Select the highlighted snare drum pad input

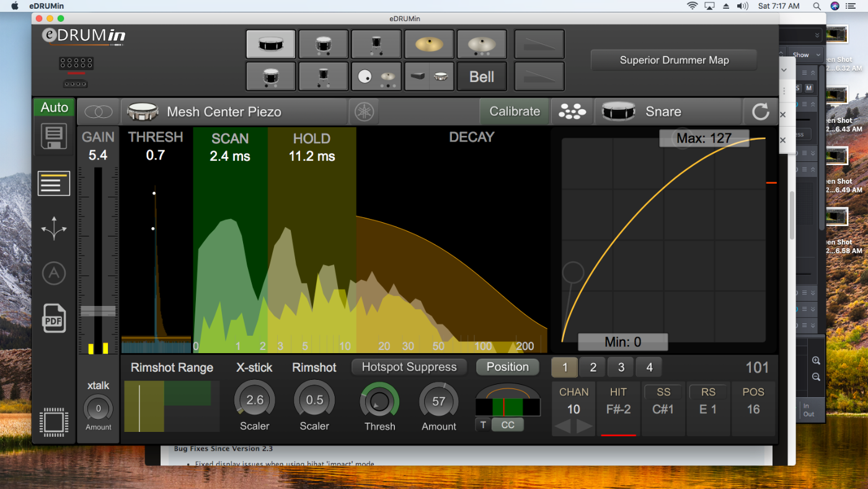(271, 44)
